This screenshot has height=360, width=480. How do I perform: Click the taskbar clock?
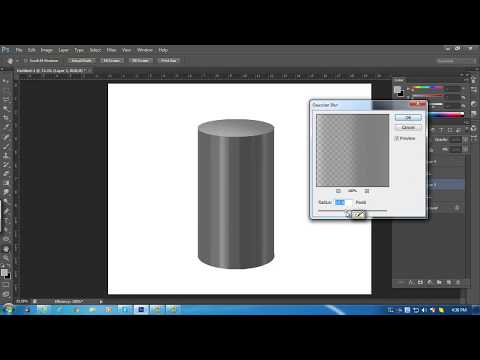[459, 310]
